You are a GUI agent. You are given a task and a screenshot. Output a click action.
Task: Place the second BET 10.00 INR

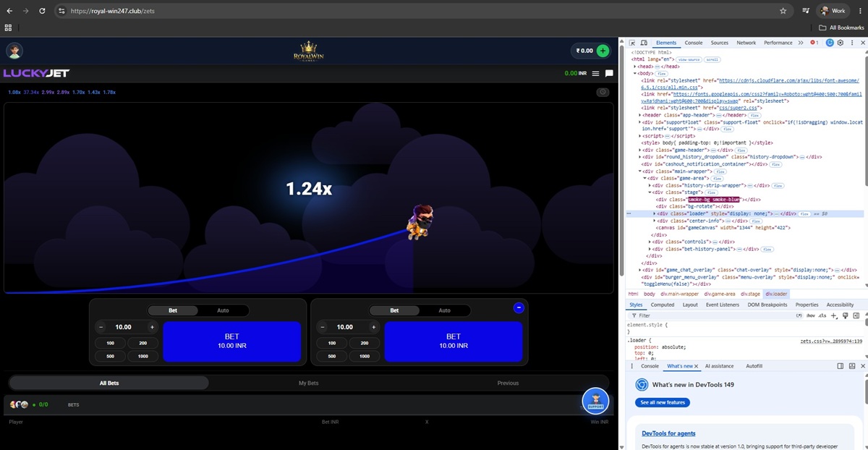coord(454,341)
